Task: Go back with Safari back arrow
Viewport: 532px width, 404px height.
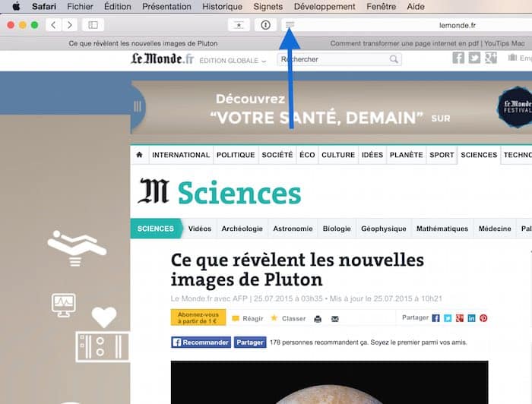Action: point(53,25)
